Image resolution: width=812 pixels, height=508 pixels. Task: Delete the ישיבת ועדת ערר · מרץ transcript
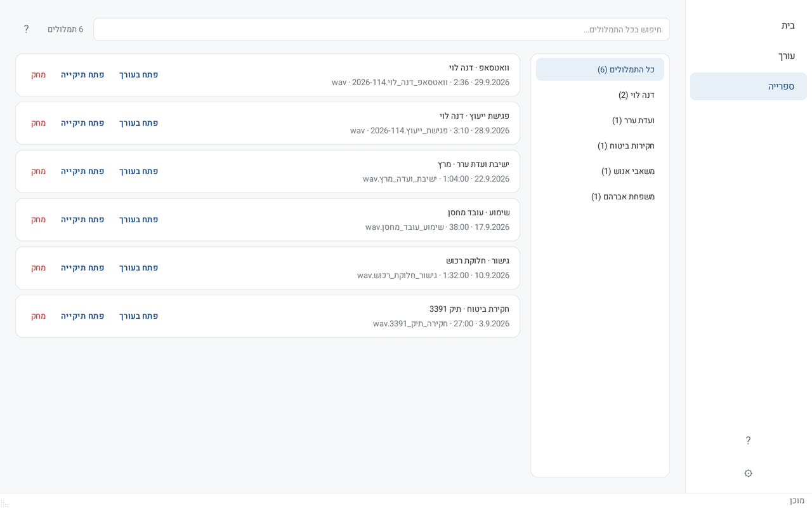tap(39, 171)
